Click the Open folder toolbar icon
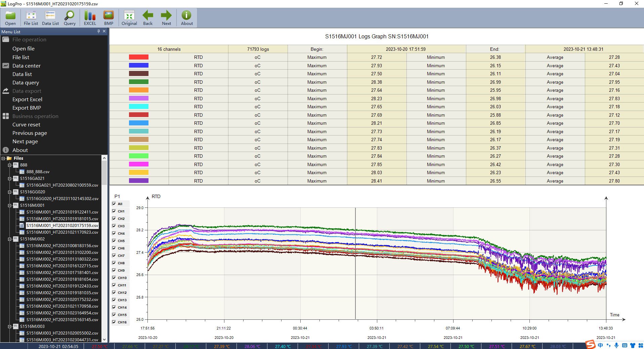Image resolution: width=644 pixels, height=349 pixels. click(x=10, y=17)
